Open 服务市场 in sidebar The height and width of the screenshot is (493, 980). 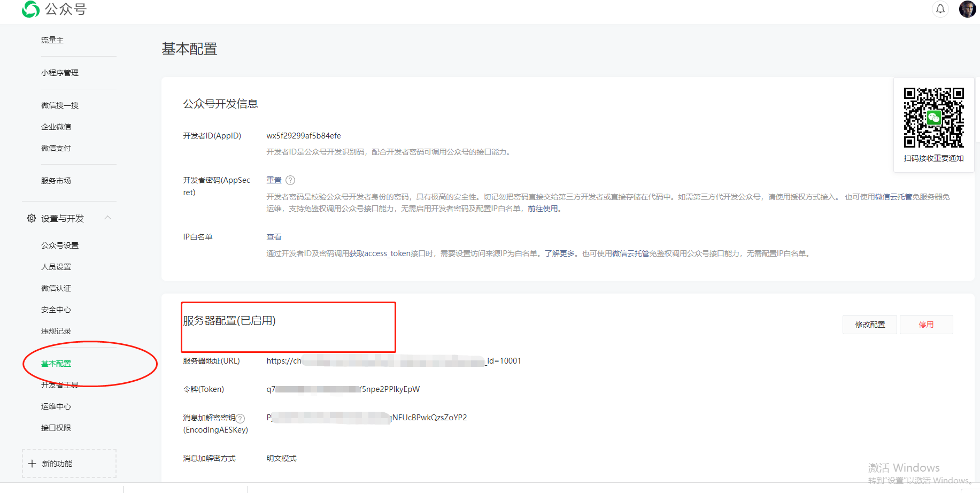click(x=56, y=181)
